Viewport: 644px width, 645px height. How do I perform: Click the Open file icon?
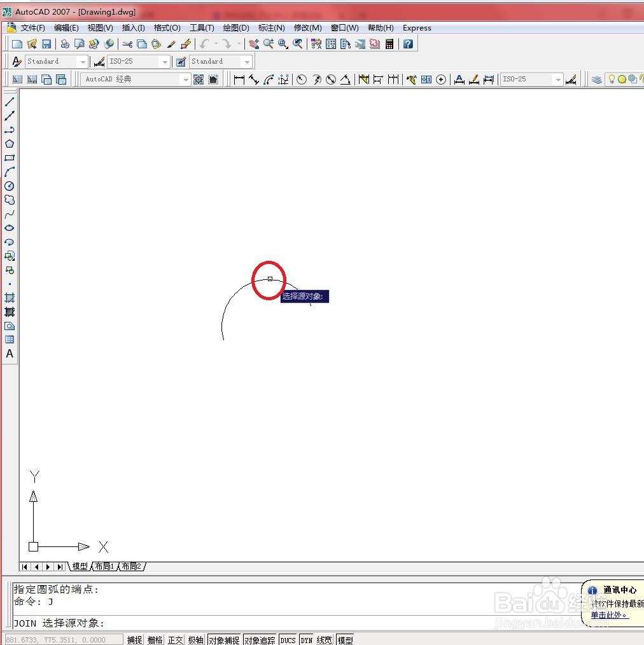coord(32,44)
